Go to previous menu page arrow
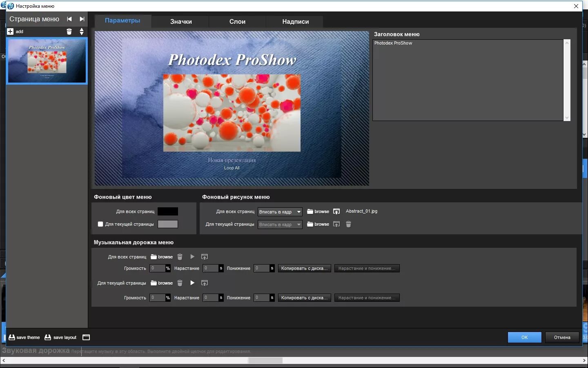The height and width of the screenshot is (368, 588). [69, 19]
